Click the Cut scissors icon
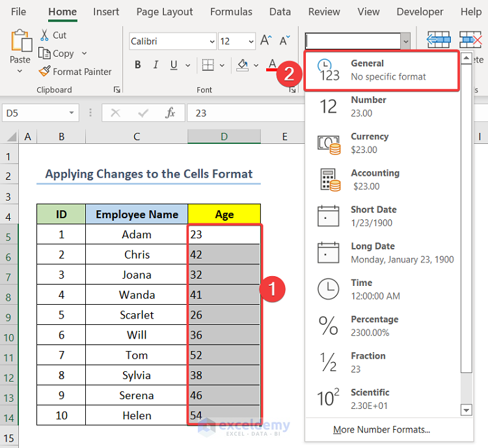The image size is (488, 448). tap(44, 35)
